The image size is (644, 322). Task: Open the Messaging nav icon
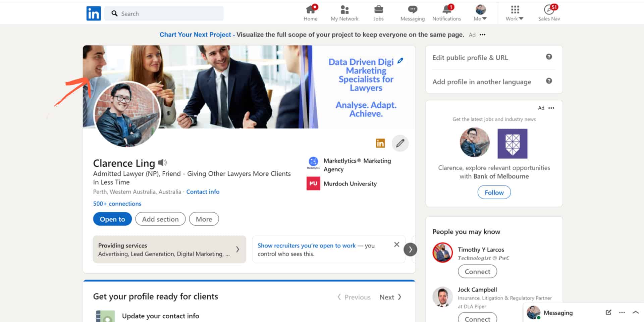(x=413, y=9)
